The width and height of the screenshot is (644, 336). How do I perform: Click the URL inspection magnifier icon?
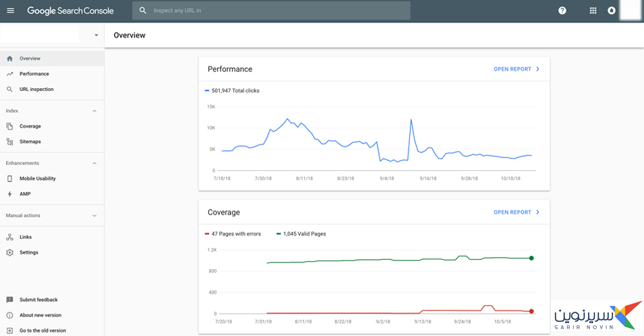click(10, 90)
